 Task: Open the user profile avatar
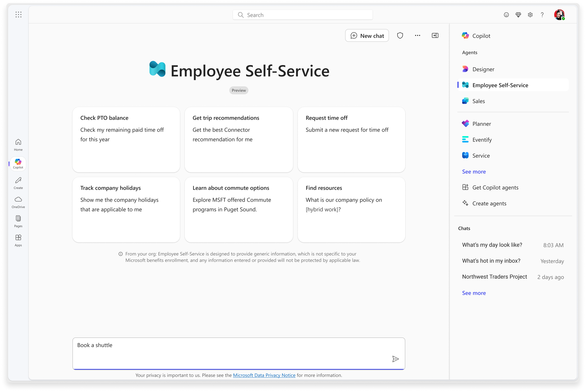click(x=559, y=15)
